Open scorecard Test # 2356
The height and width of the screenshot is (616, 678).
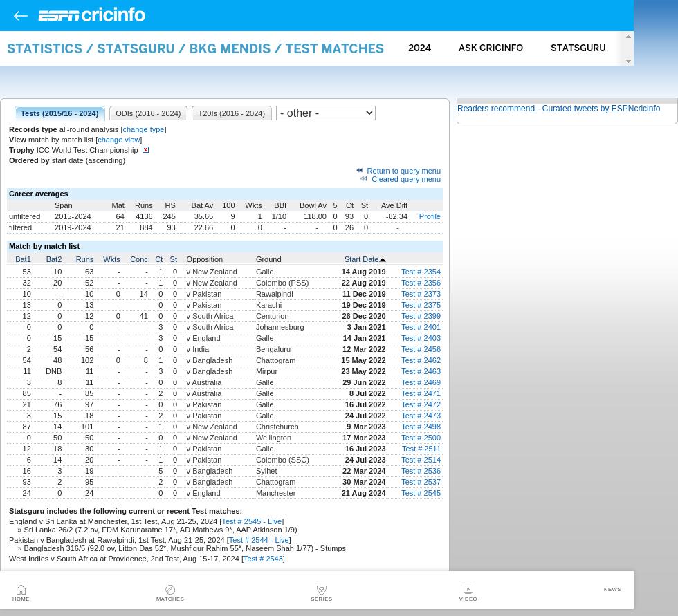[x=421, y=283]
